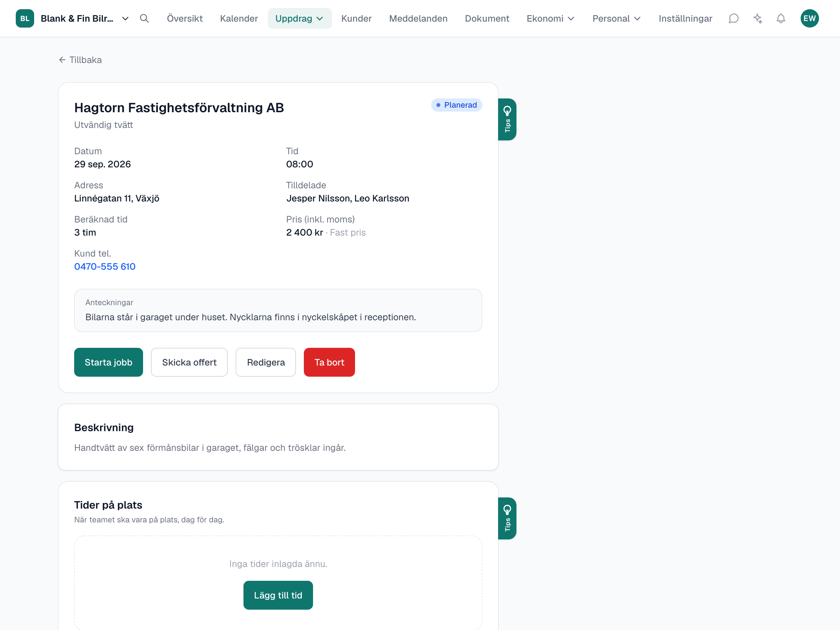
Task: Open Inställningar in the top navigation
Action: (685, 18)
